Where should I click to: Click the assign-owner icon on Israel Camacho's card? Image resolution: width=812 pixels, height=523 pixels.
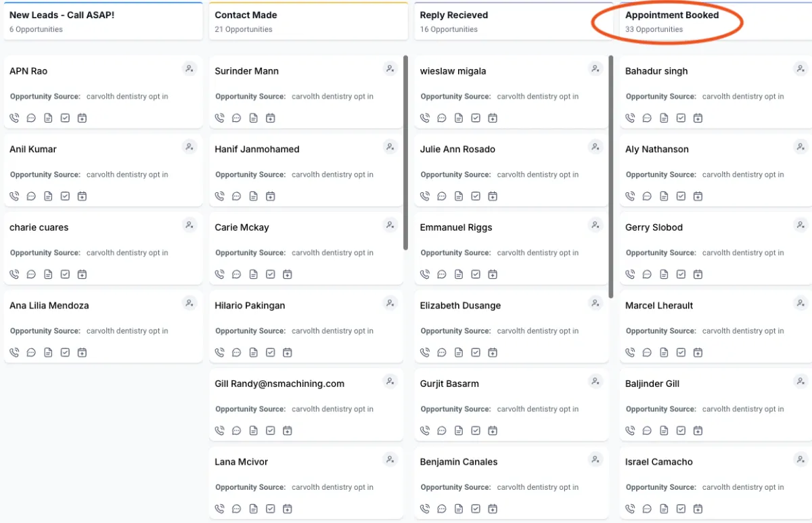click(800, 459)
